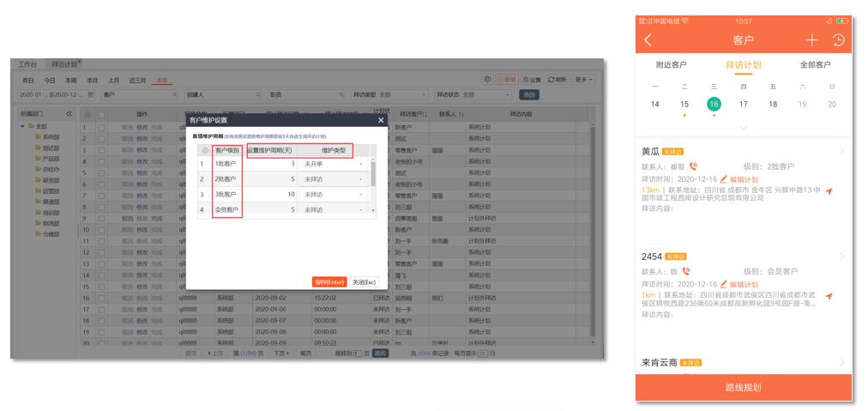Tap the back arrow in the mobile header

pos(648,39)
